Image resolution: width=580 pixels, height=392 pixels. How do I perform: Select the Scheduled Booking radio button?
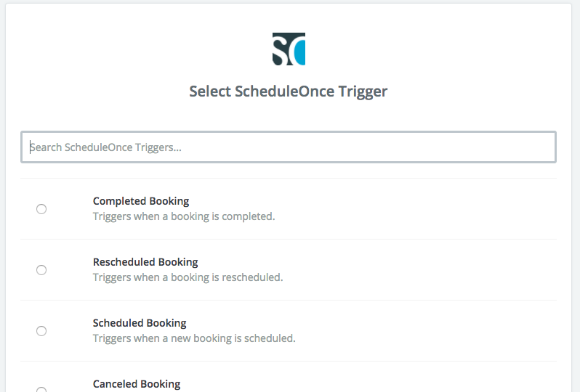[41, 331]
